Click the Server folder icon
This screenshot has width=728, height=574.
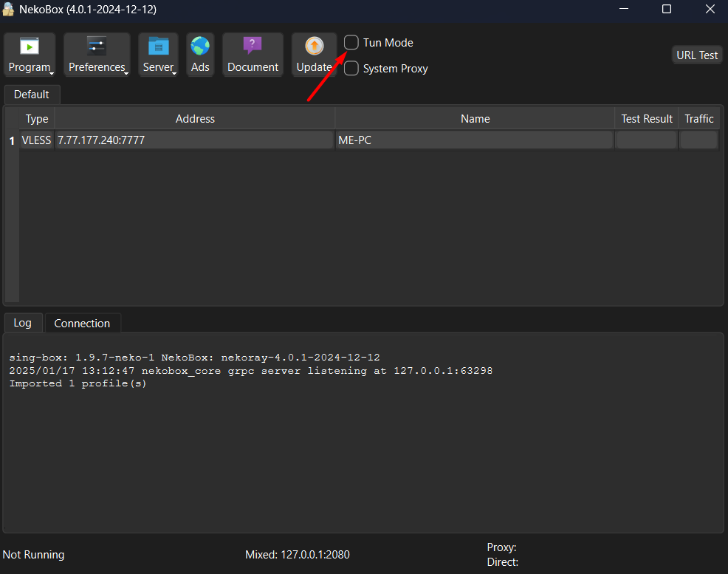[x=158, y=47]
